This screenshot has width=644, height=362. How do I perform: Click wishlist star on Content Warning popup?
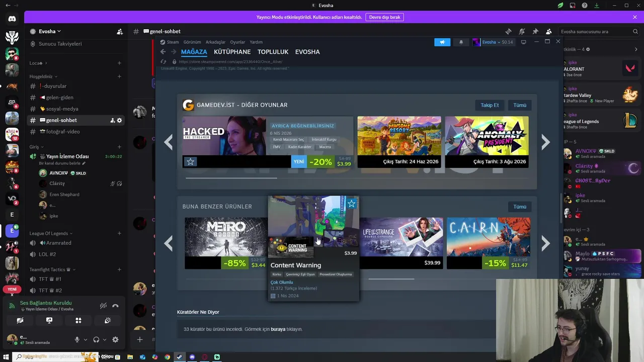tap(351, 204)
